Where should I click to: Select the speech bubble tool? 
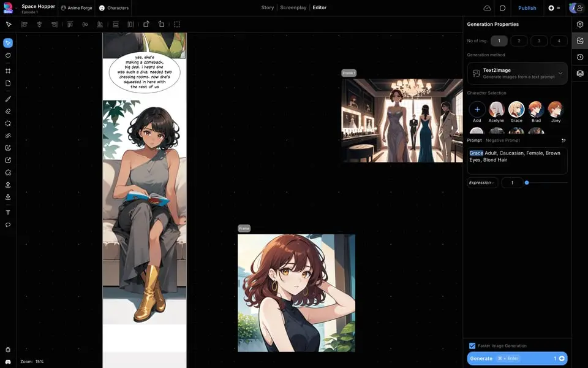[x=8, y=225]
